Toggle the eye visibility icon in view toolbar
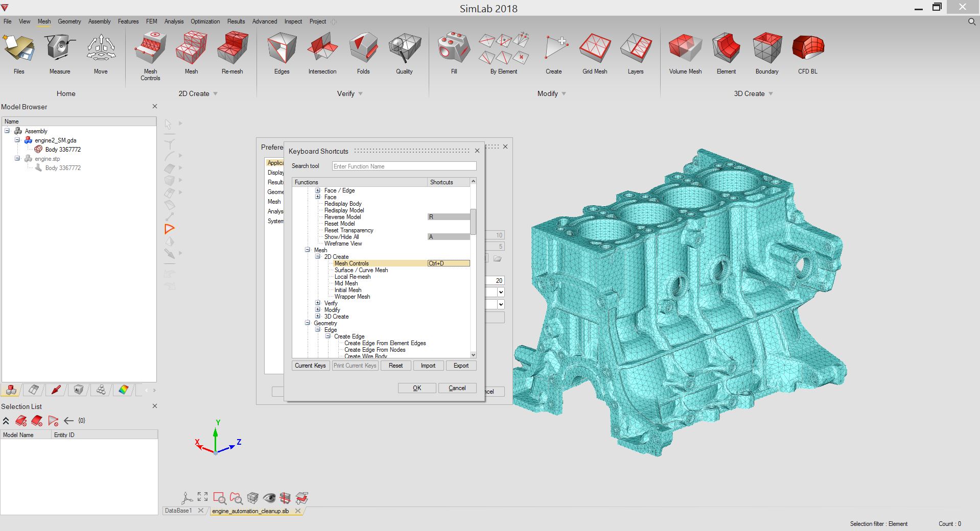This screenshot has height=531, width=980. [x=269, y=498]
